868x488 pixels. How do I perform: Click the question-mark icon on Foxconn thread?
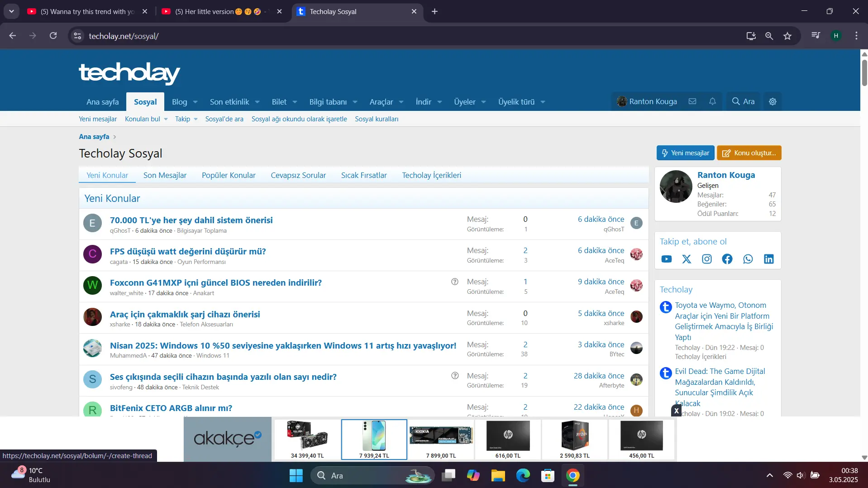tap(455, 282)
